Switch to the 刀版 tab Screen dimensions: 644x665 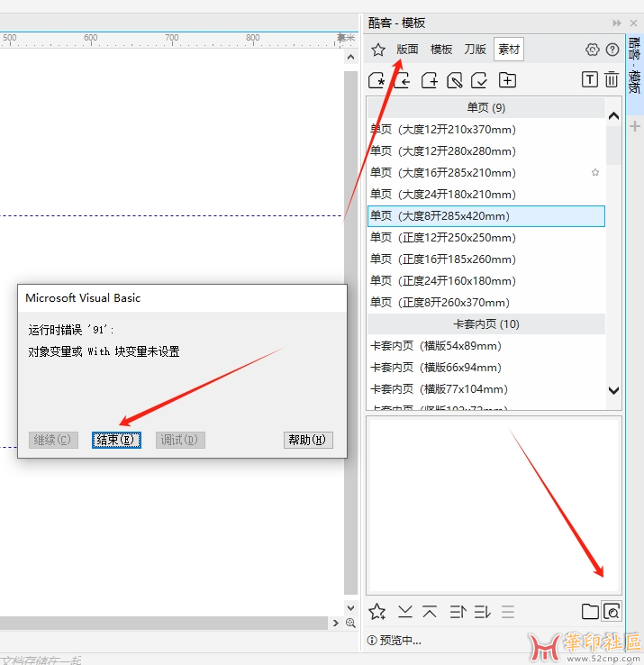(475, 50)
